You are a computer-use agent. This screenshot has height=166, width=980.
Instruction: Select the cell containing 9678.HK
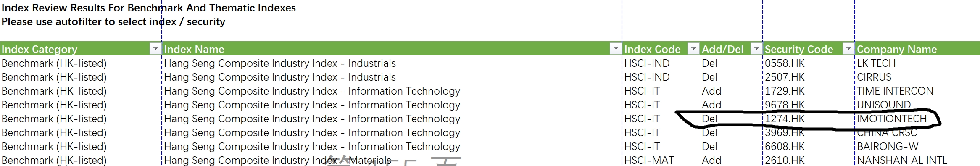(809, 105)
